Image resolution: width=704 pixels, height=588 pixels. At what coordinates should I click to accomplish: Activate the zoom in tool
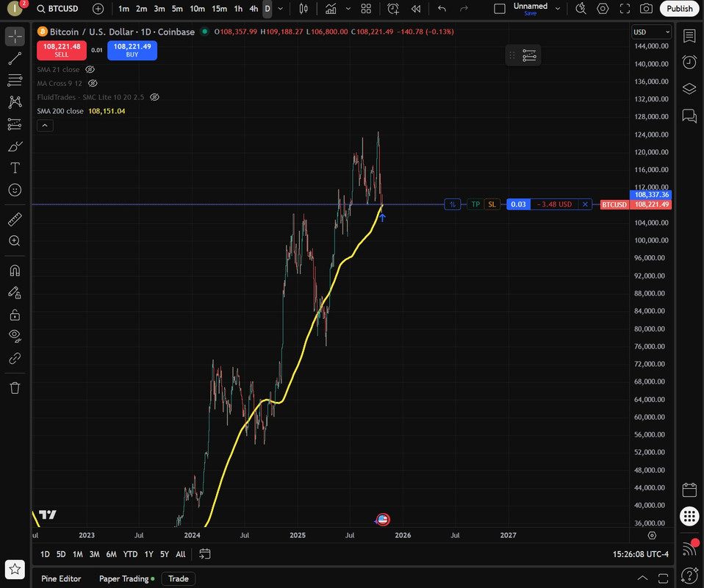tap(15, 241)
